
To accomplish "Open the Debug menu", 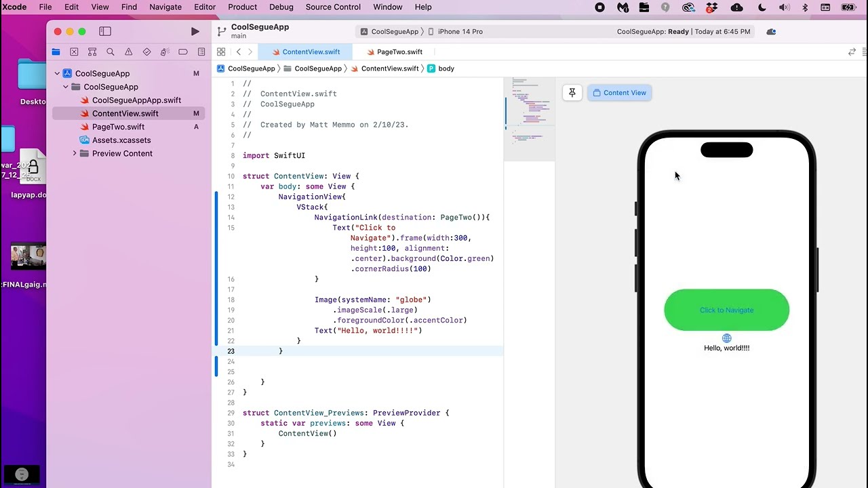I will [x=281, y=7].
